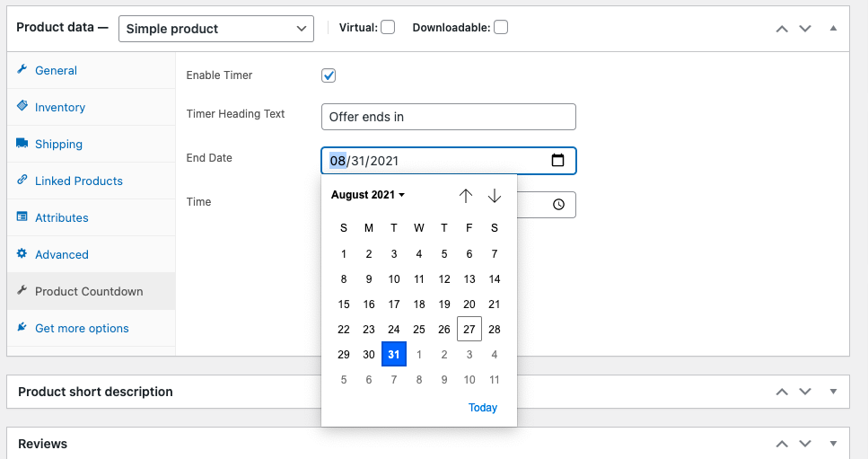This screenshot has width=868, height=459.
Task: Tick the Downloadable checkbox
Action: tap(501, 27)
